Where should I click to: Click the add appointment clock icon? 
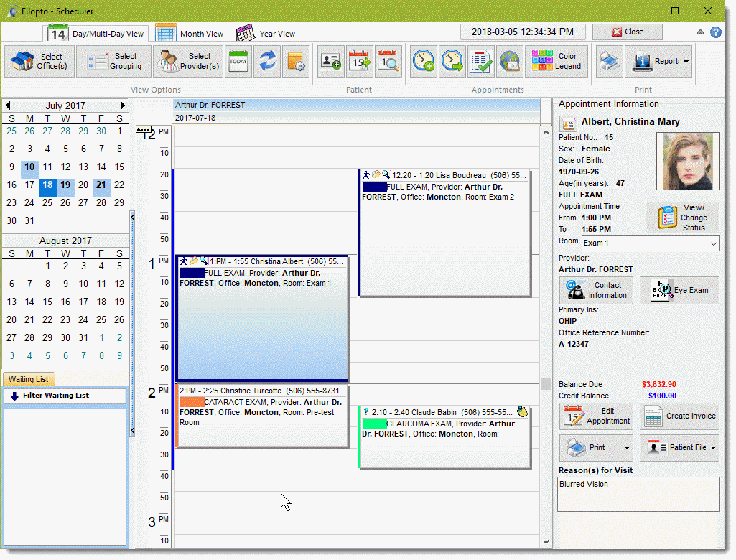click(x=423, y=62)
